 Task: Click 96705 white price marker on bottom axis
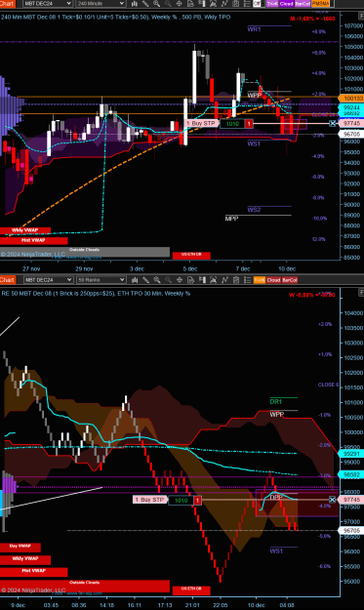351,530
